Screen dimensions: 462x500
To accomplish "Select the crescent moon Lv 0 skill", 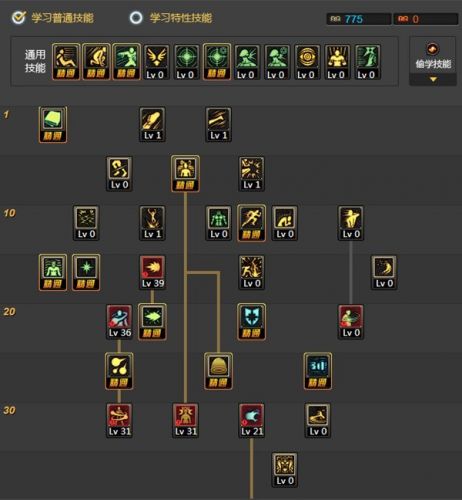I will 384,272.
